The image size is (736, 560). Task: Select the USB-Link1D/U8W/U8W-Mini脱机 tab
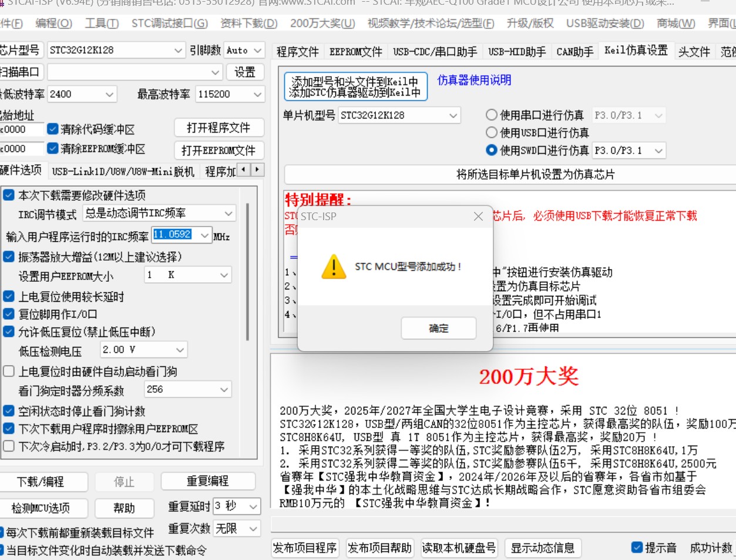[x=123, y=171]
